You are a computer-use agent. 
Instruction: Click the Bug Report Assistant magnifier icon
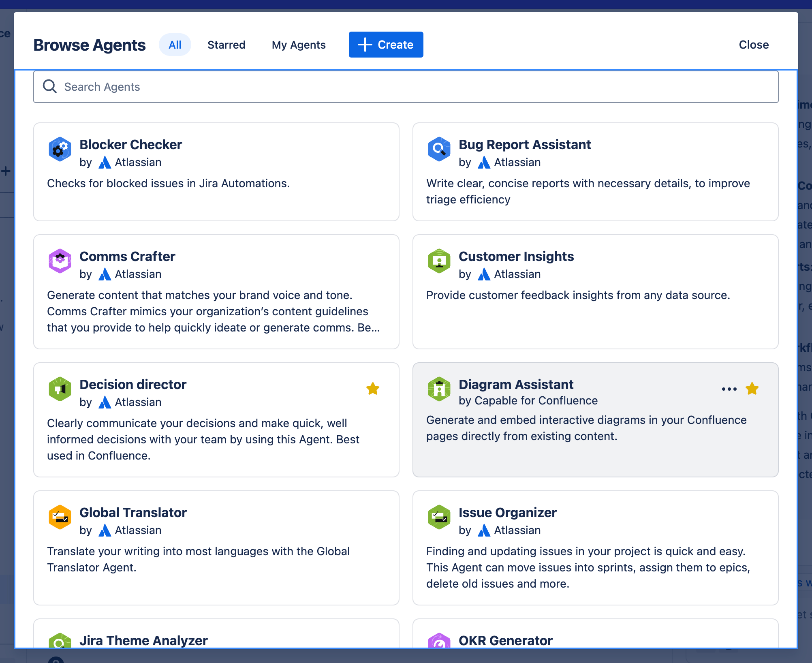pos(439,149)
